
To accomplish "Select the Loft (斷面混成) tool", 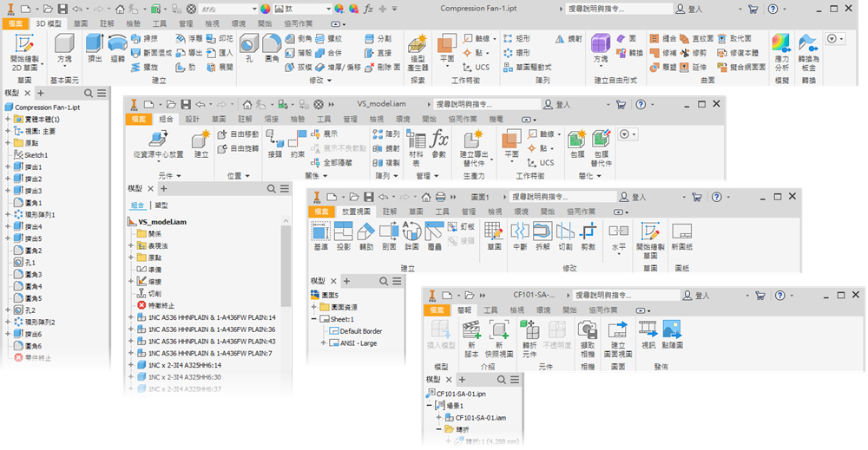I will pyautogui.click(x=151, y=53).
